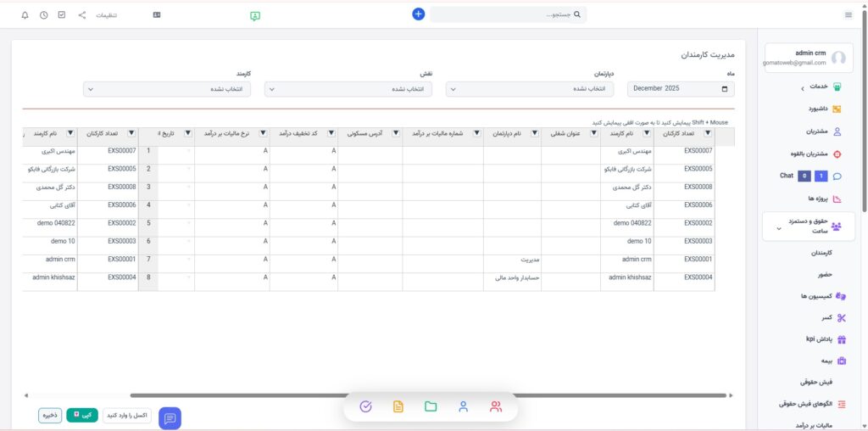Click the gomatoweb@gmail.com account text
Image resolution: width=868 pixels, height=431 pixels.
point(794,63)
